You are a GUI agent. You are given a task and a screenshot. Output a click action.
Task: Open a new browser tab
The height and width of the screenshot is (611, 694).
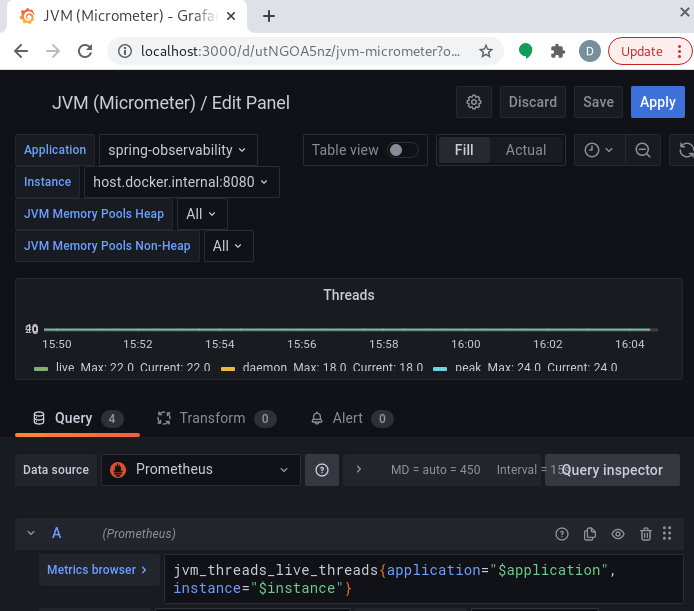pos(269,16)
